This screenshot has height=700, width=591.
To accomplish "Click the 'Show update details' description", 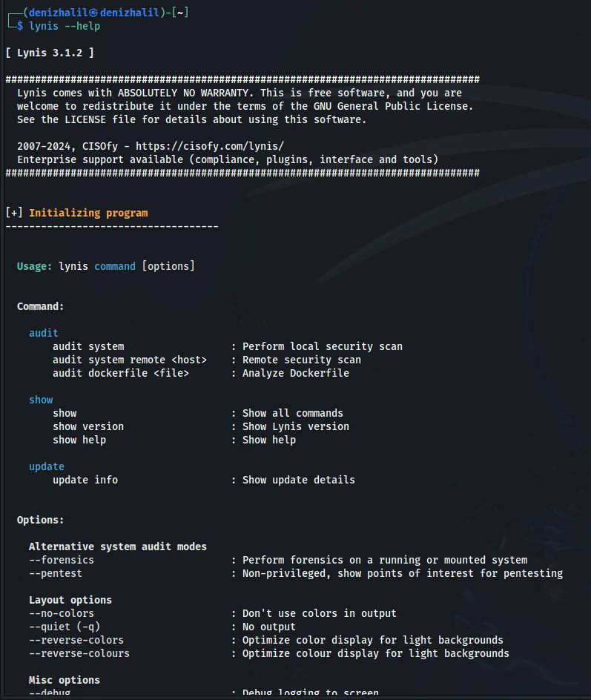I will pos(299,480).
